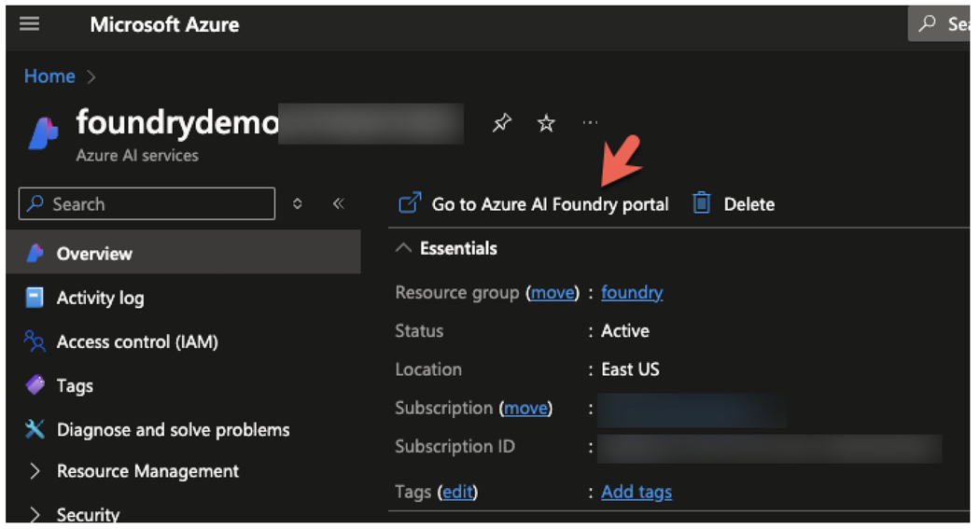The width and height of the screenshot is (980, 529).
Task: Expand Resource Management section
Action: pyautogui.click(x=147, y=471)
